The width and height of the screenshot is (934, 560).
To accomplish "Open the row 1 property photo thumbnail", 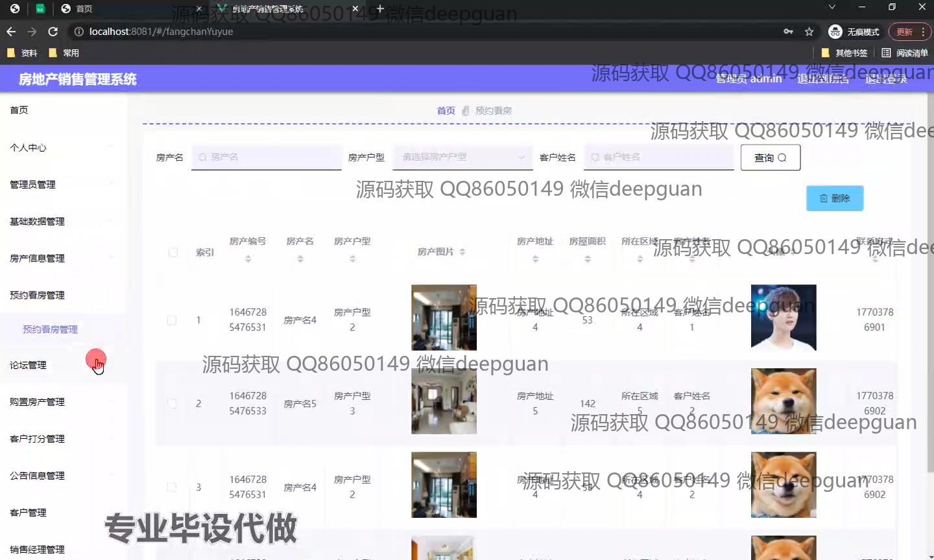I will point(444,318).
